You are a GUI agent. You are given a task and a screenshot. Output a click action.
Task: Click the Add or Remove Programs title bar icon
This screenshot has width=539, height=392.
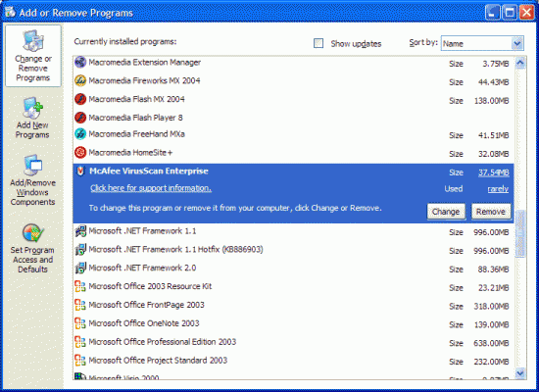tap(10, 12)
